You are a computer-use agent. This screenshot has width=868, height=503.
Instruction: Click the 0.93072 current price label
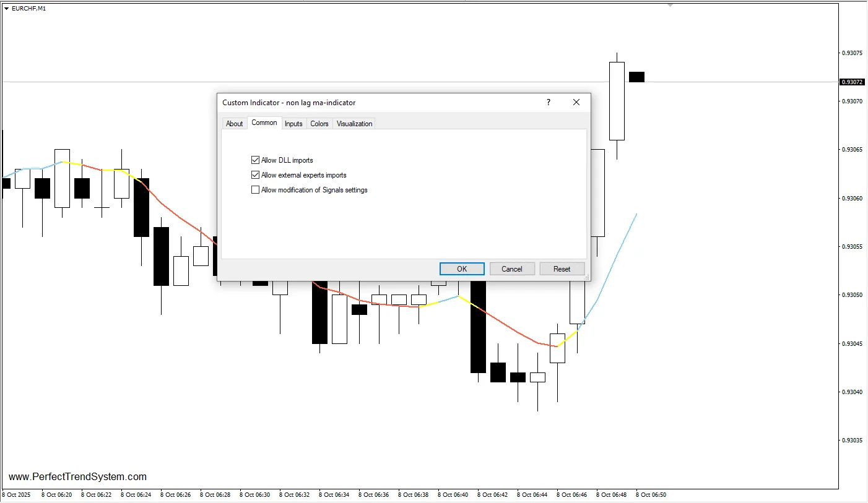tap(852, 82)
